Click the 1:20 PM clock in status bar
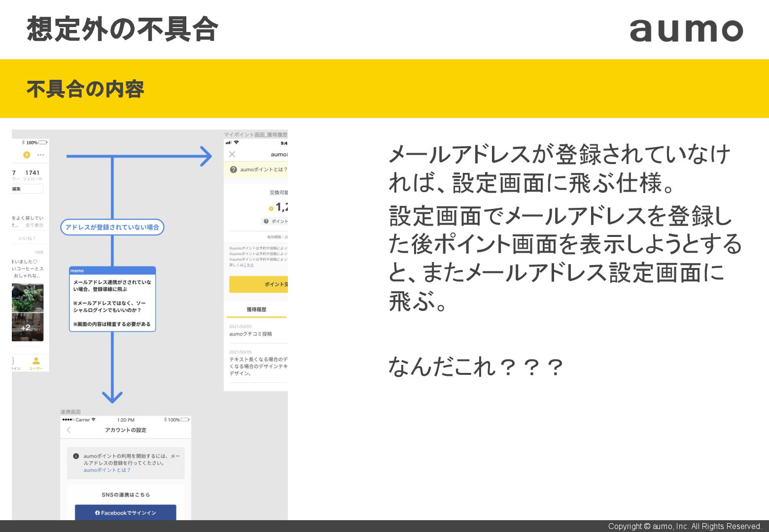Viewport: 769px width, 532px height. [126, 420]
